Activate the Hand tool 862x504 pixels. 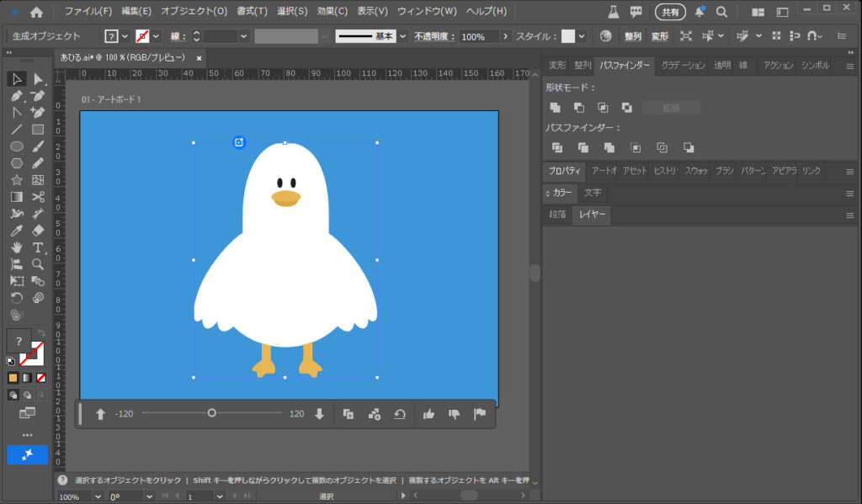tap(16, 247)
